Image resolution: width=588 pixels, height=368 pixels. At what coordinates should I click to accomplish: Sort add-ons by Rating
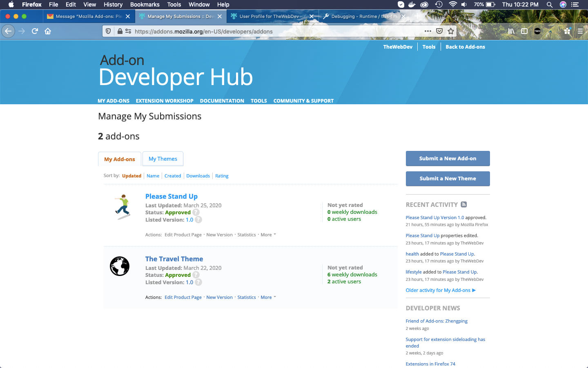pyautogui.click(x=222, y=176)
